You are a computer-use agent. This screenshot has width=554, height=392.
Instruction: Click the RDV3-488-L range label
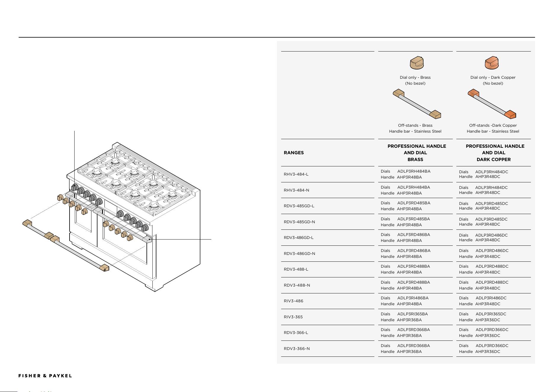[x=296, y=269]
